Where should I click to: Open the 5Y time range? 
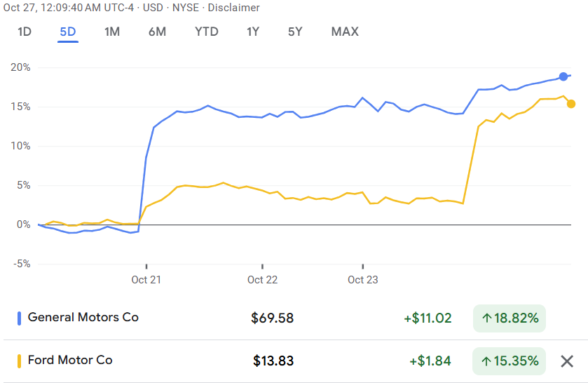pyautogui.click(x=296, y=32)
